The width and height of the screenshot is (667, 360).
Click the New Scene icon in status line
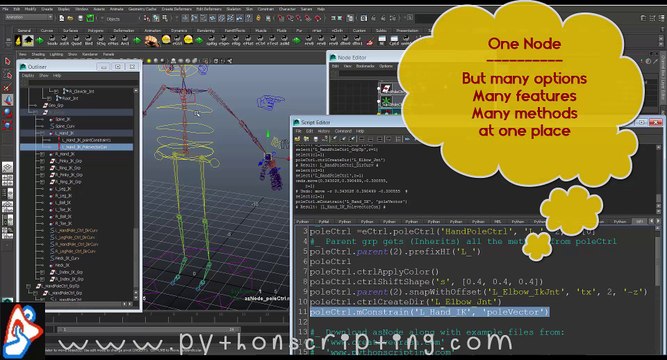(62, 18)
